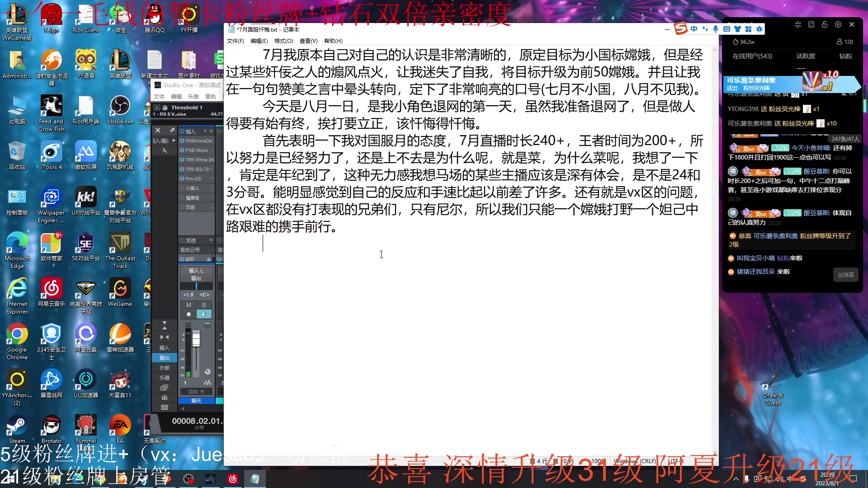Open the Sogou soft keyboard
Screen dimensions: 868x488
(x=726, y=29)
